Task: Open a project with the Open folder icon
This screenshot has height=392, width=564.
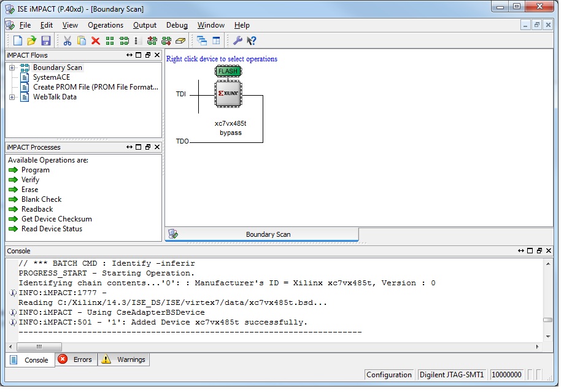Action: coord(32,40)
